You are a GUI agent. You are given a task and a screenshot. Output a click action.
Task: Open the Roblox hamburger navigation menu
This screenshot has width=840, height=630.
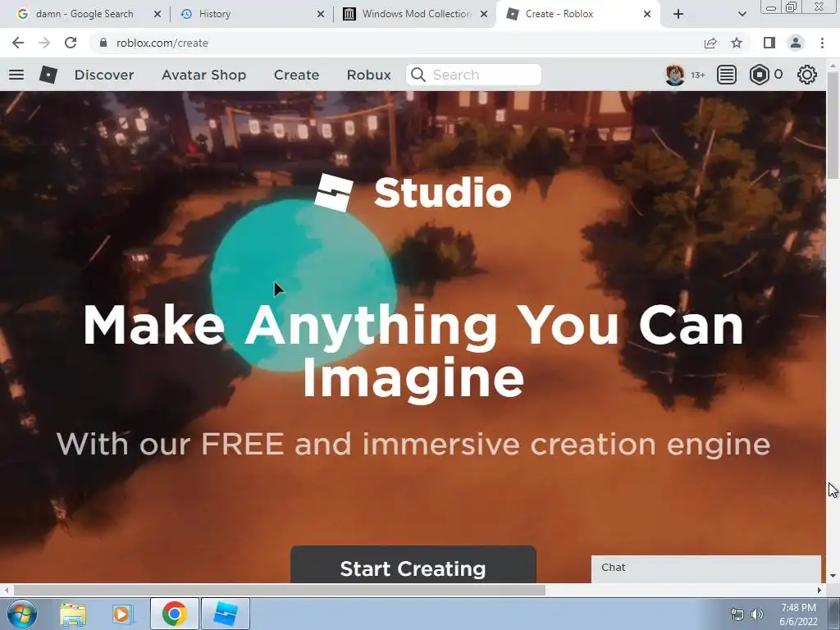pyautogui.click(x=16, y=75)
